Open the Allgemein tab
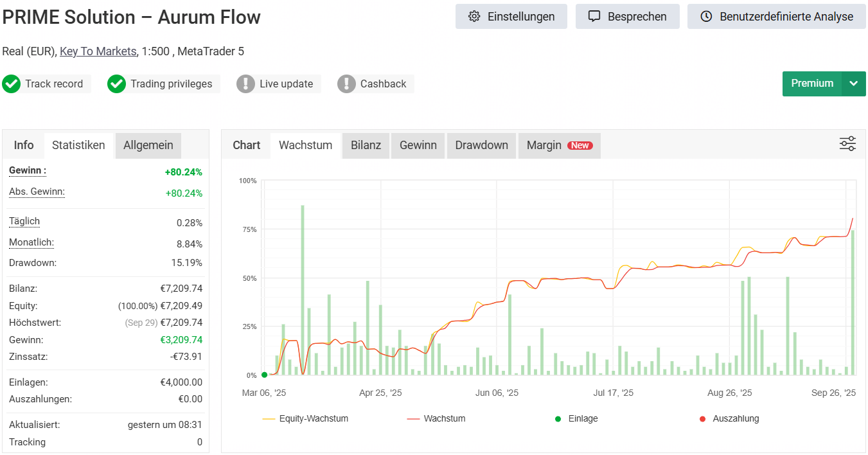 148,145
